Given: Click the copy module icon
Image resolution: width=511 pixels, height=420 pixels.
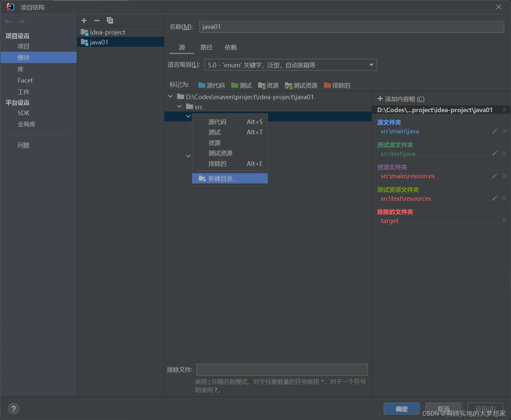Looking at the screenshot, I should [110, 21].
